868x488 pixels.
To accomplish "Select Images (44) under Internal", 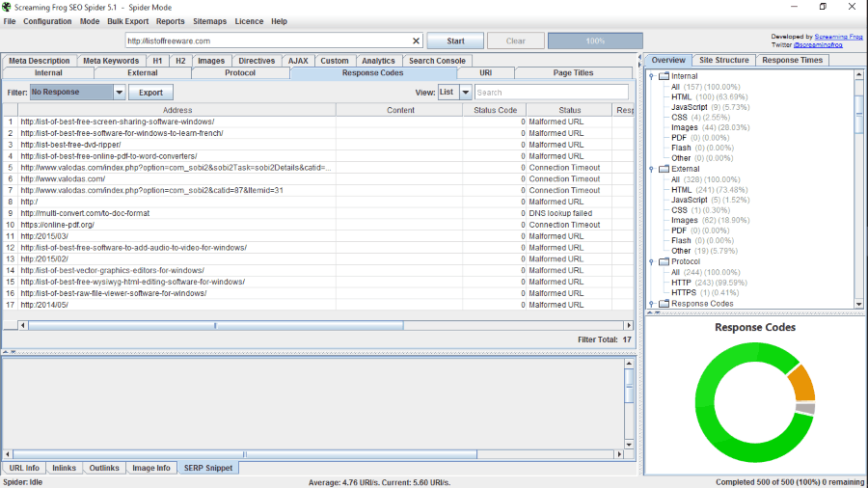I will point(710,127).
